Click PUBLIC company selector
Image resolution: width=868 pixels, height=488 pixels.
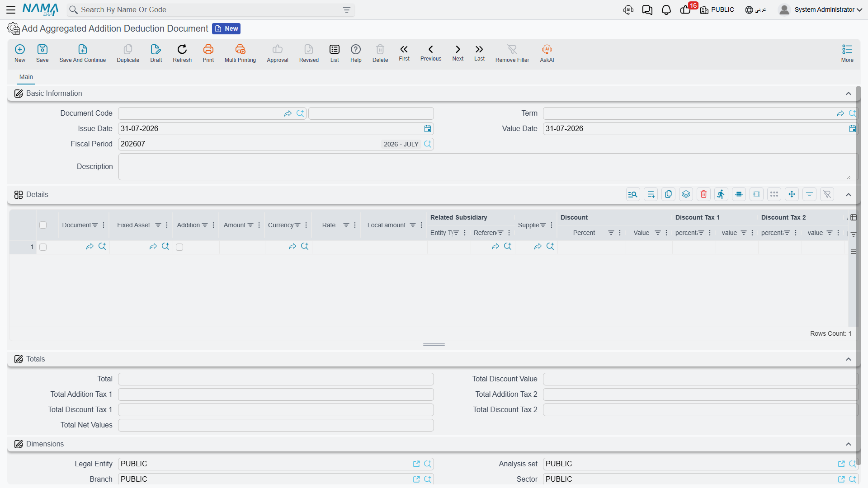pos(717,9)
